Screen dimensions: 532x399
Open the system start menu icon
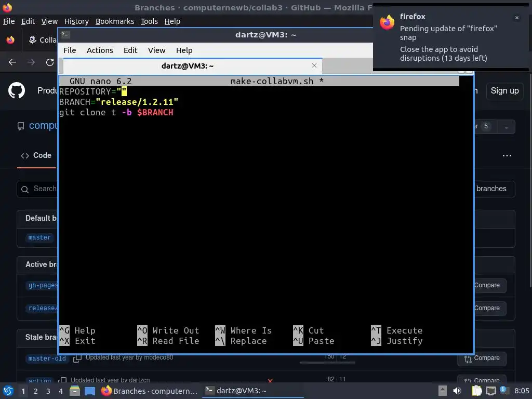pos(8,391)
